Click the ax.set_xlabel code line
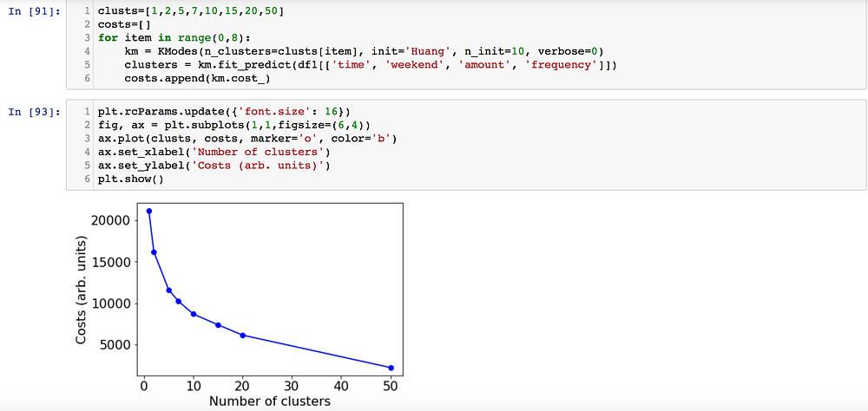 tap(214, 153)
